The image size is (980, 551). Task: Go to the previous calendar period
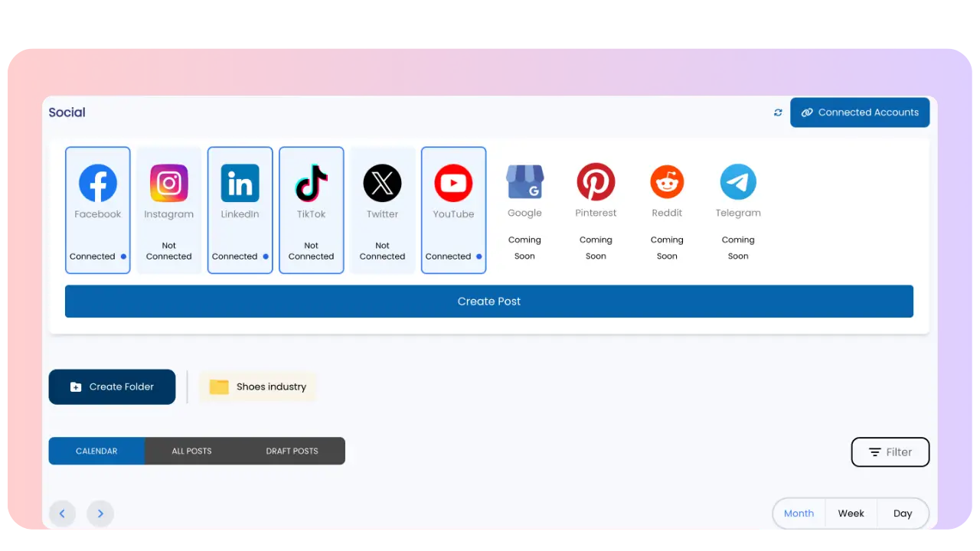click(62, 514)
